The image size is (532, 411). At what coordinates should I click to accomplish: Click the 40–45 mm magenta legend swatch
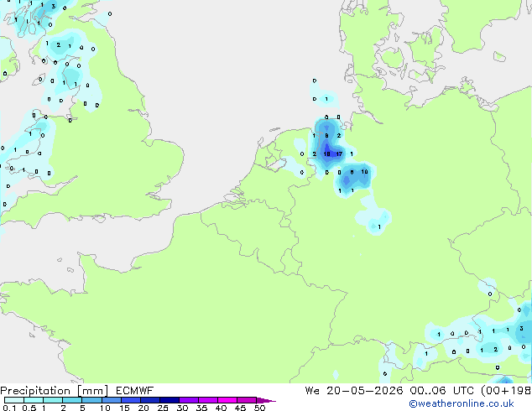pos(227,400)
